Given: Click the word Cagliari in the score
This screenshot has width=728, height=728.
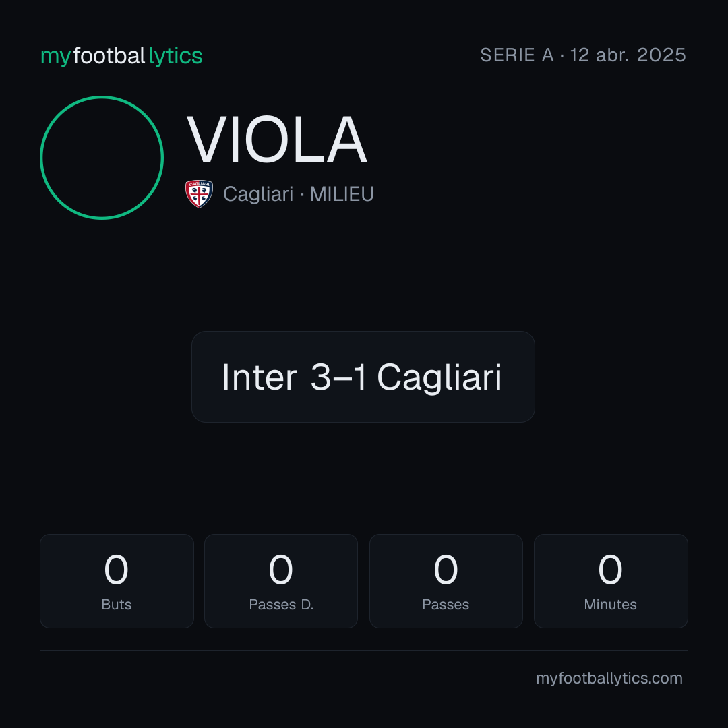Looking at the screenshot, I should tap(439, 378).
